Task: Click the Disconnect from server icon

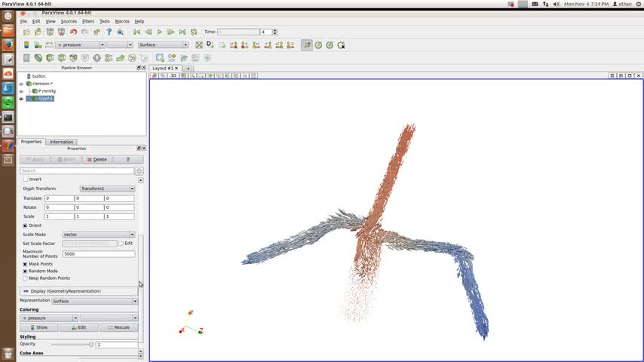Action: [61, 32]
